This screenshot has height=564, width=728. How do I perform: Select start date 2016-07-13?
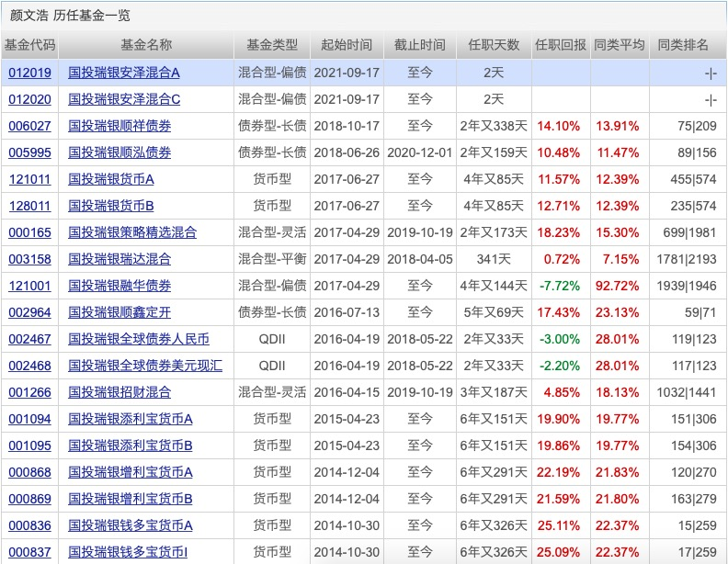[347, 312]
